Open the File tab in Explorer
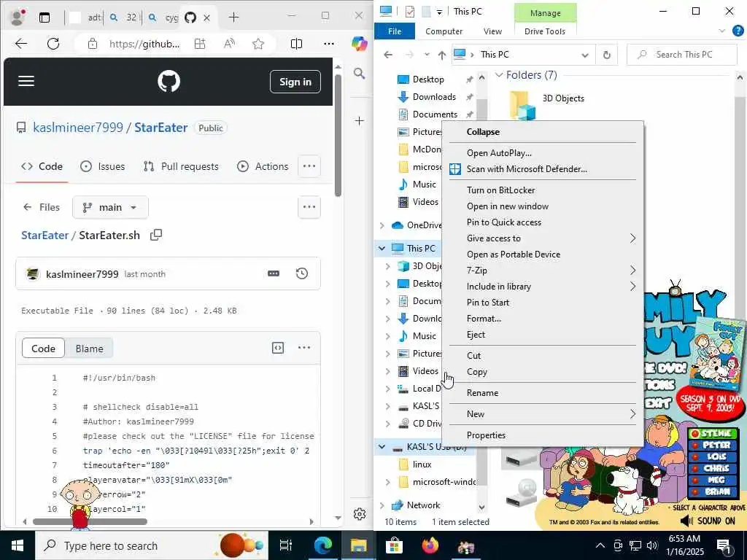 tap(395, 31)
